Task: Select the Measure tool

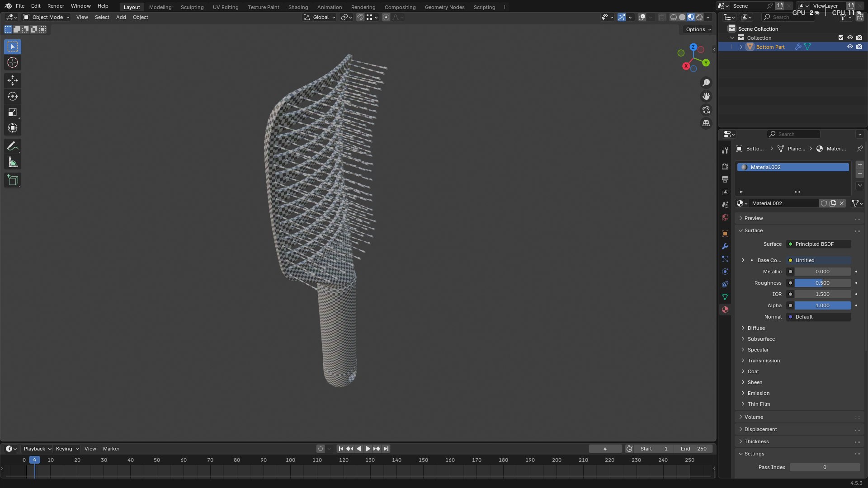Action: pyautogui.click(x=13, y=162)
